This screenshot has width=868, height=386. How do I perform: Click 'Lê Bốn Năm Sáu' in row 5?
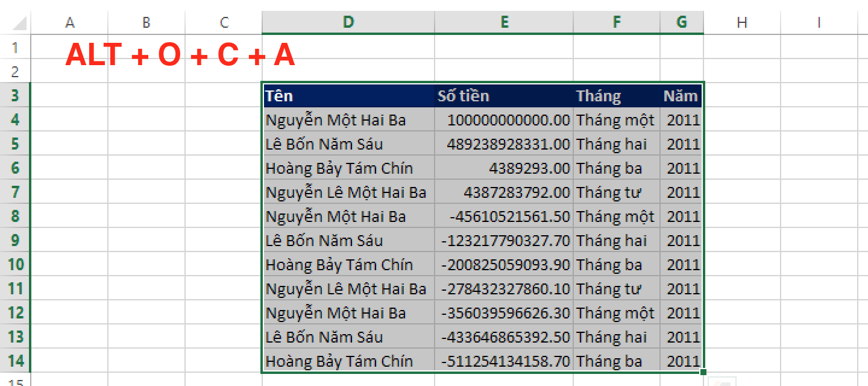(324, 144)
